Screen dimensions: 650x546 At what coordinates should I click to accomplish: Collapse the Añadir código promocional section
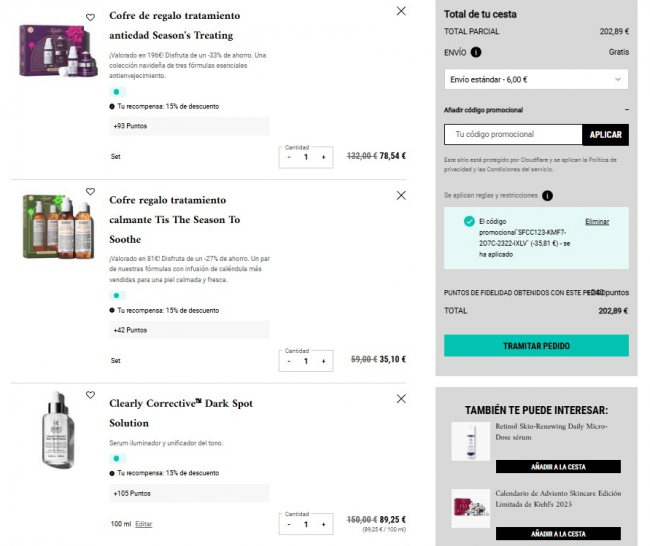[x=626, y=109]
